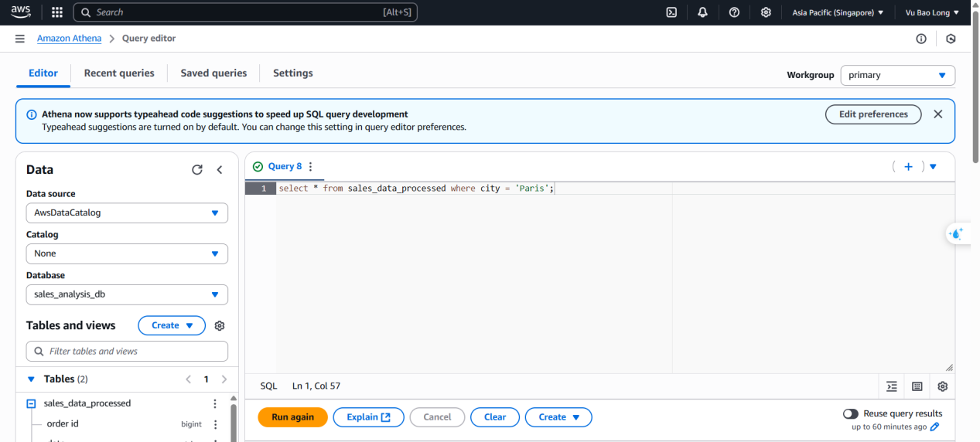Image resolution: width=980 pixels, height=442 pixels.
Task: Open the query tabs dropdown arrow
Action: 933,167
